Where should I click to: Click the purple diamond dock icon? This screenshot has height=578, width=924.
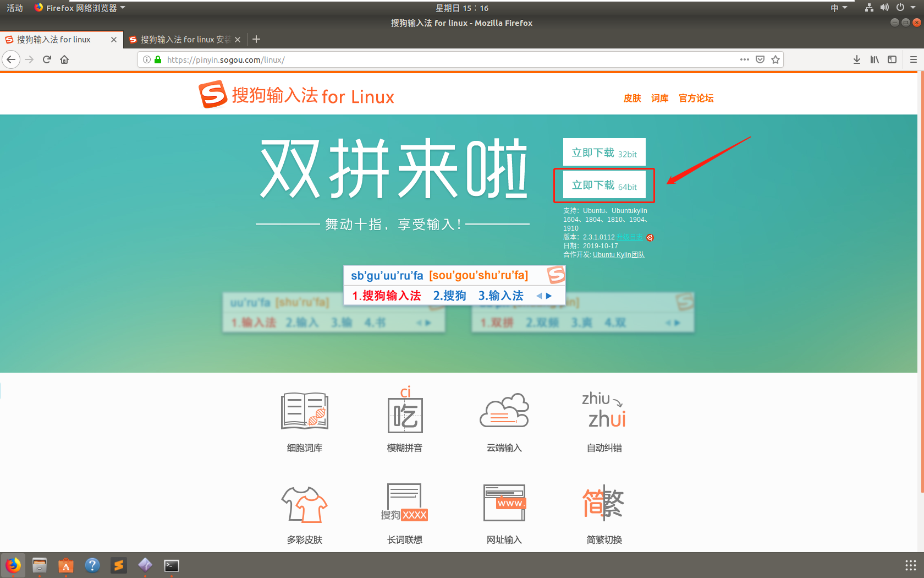(145, 565)
